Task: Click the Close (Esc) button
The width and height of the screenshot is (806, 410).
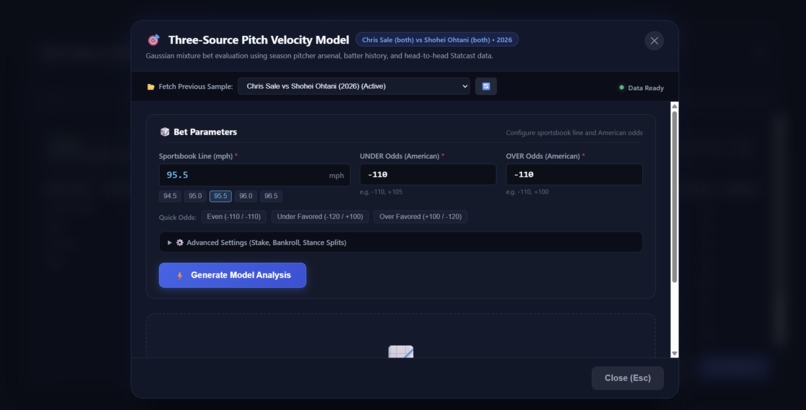Action: (628, 378)
